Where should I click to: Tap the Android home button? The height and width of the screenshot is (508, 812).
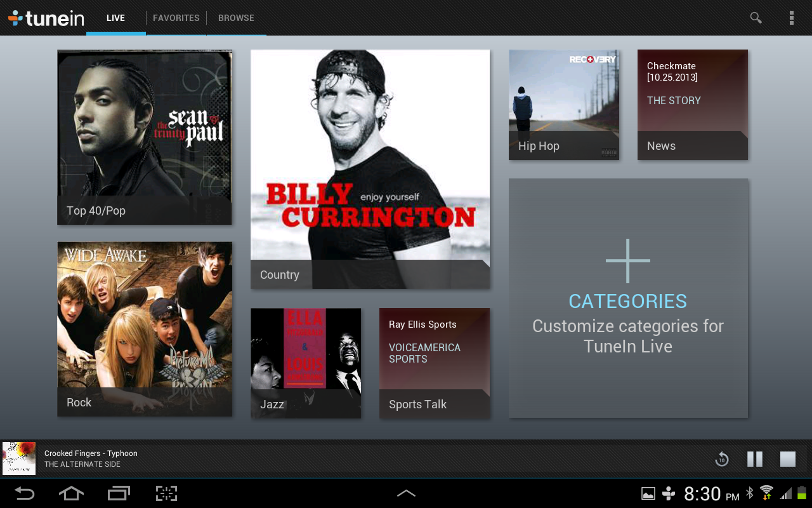pyautogui.click(x=71, y=493)
